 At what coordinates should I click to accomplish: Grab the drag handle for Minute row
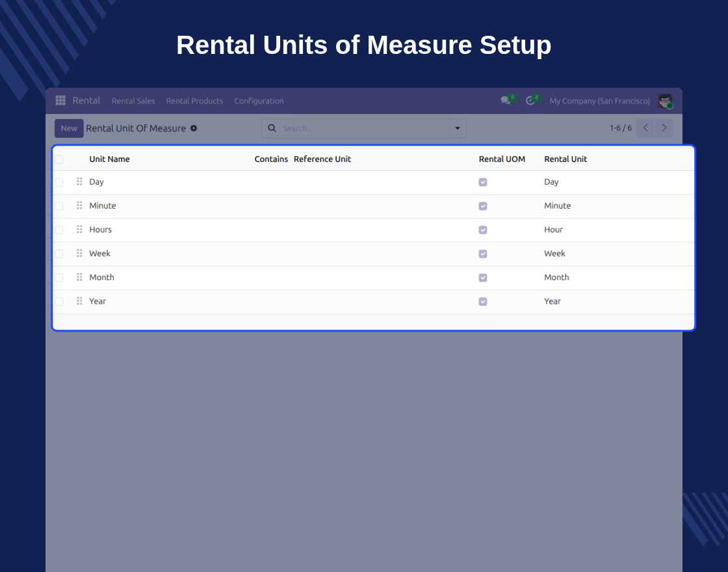click(x=79, y=205)
